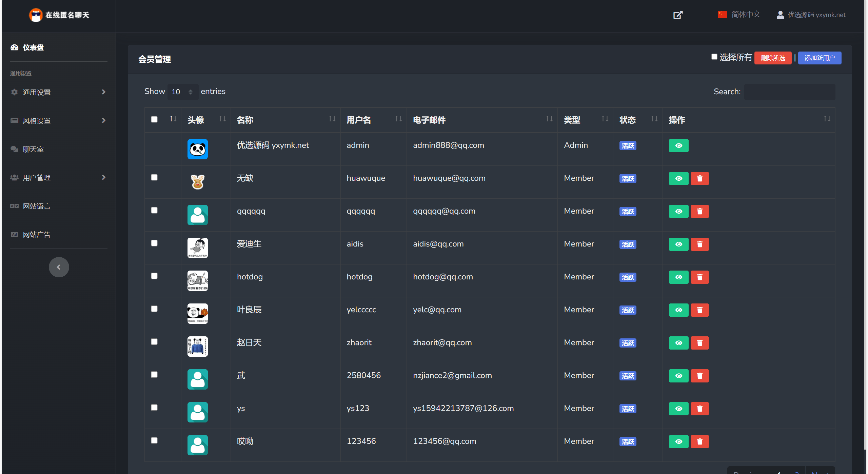View aidis user eye button
The width and height of the screenshot is (868, 474).
coord(678,244)
